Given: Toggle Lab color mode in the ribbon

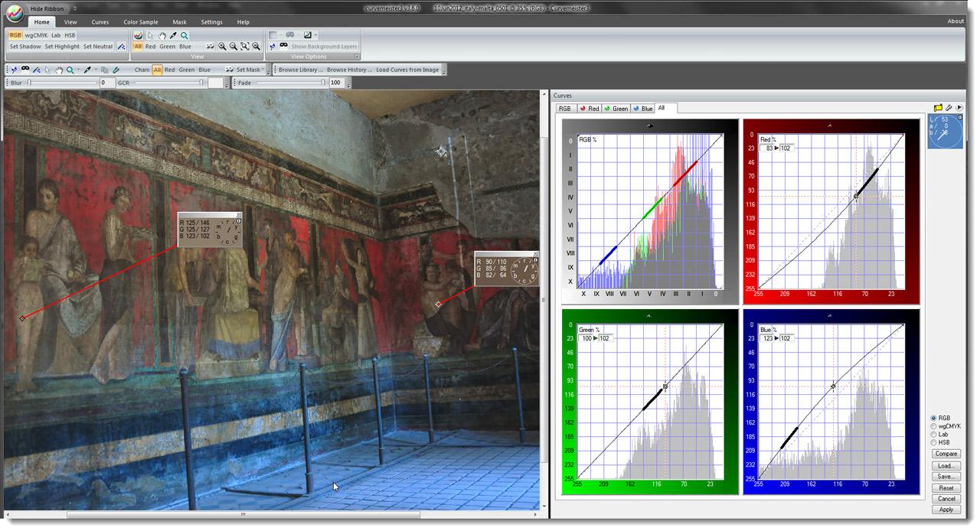Looking at the screenshot, I should coord(56,35).
